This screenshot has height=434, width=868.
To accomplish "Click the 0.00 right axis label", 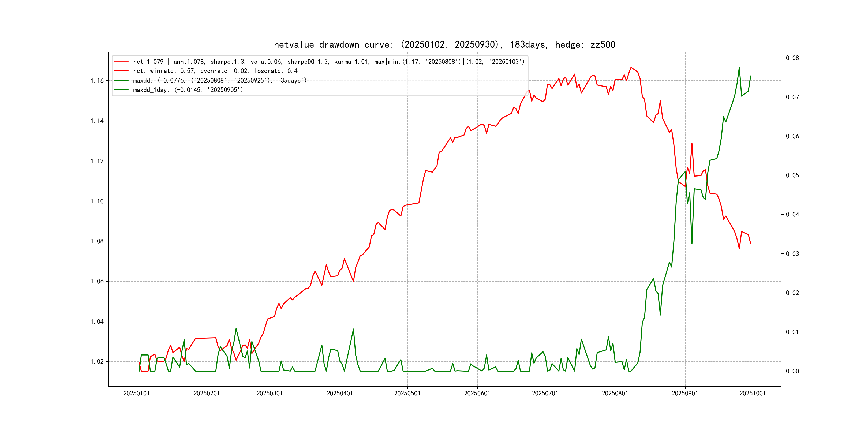I will (x=792, y=371).
